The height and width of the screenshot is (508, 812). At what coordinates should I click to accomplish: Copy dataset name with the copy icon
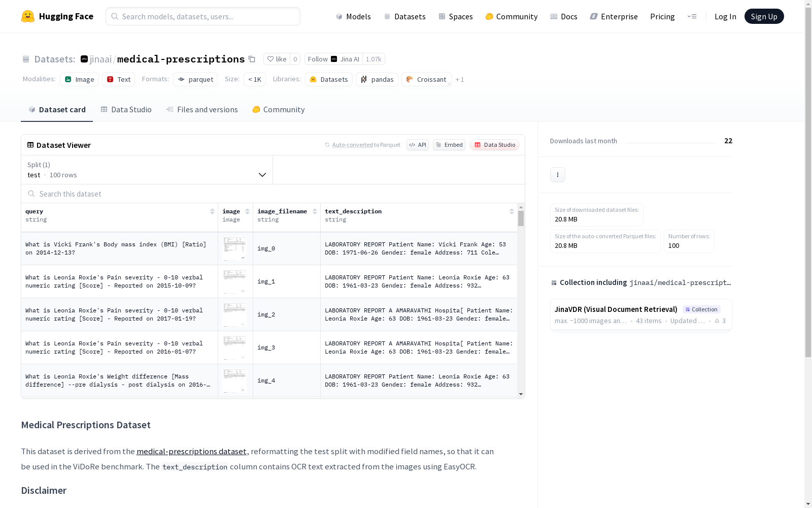[x=252, y=59]
